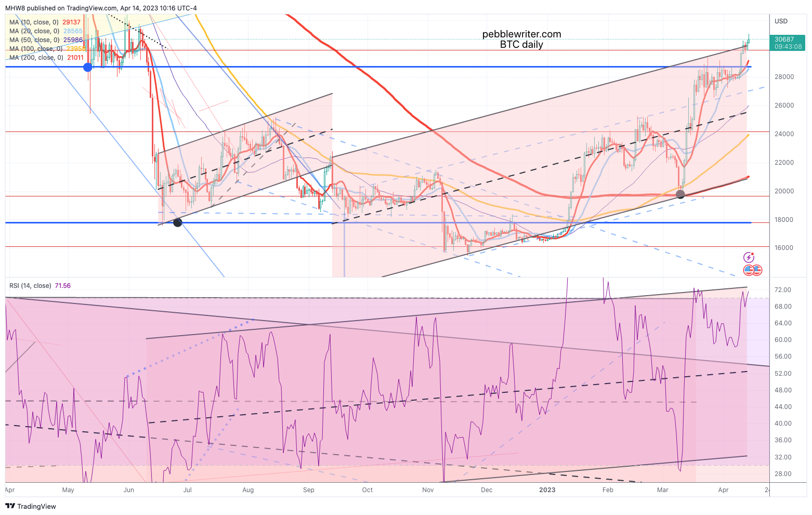Image resolution: width=812 pixels, height=515 pixels.
Task: Click the 2023 label on the time axis
Action: (547, 490)
